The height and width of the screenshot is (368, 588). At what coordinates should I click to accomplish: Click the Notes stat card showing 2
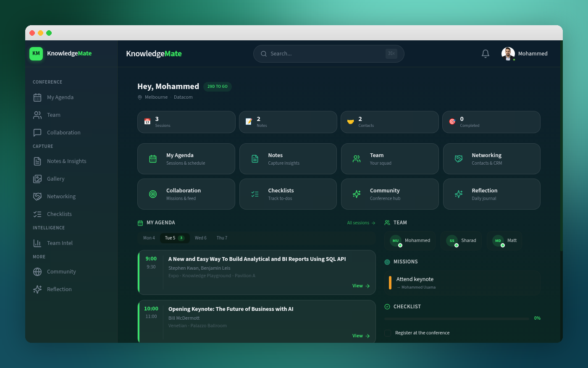288,122
